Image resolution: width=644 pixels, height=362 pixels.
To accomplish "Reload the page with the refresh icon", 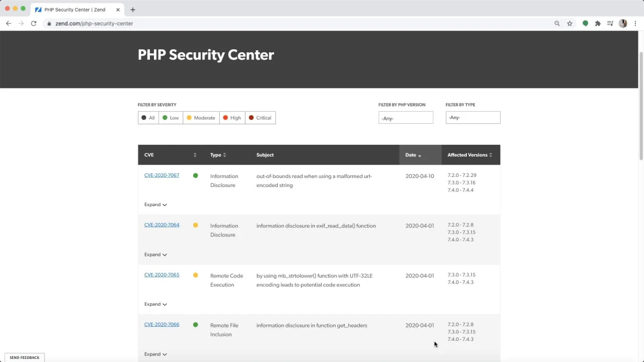I will 34,24.
